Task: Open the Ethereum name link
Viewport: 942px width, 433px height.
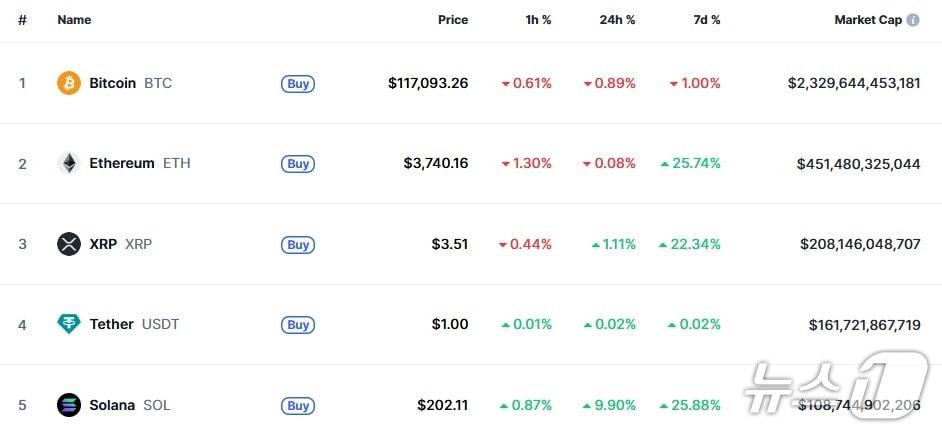Action: coord(121,163)
